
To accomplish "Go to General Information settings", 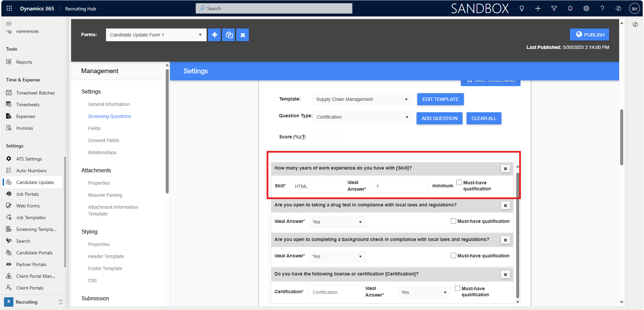I will pos(109,104).
